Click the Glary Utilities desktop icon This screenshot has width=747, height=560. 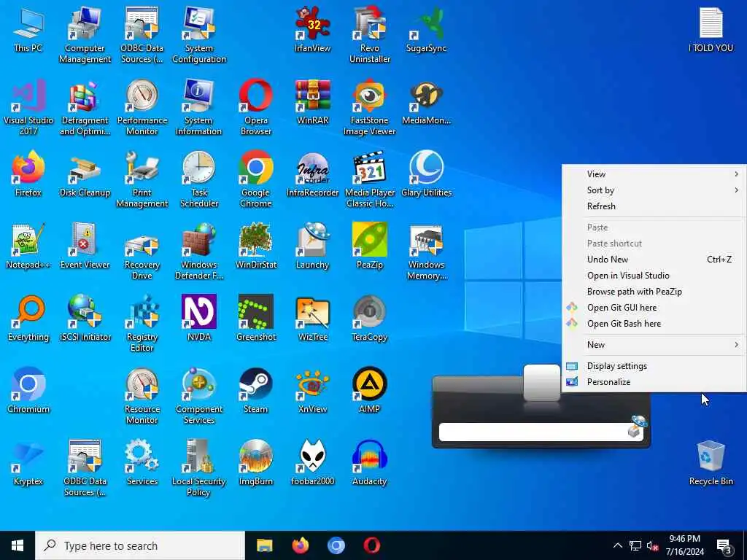tap(426, 174)
